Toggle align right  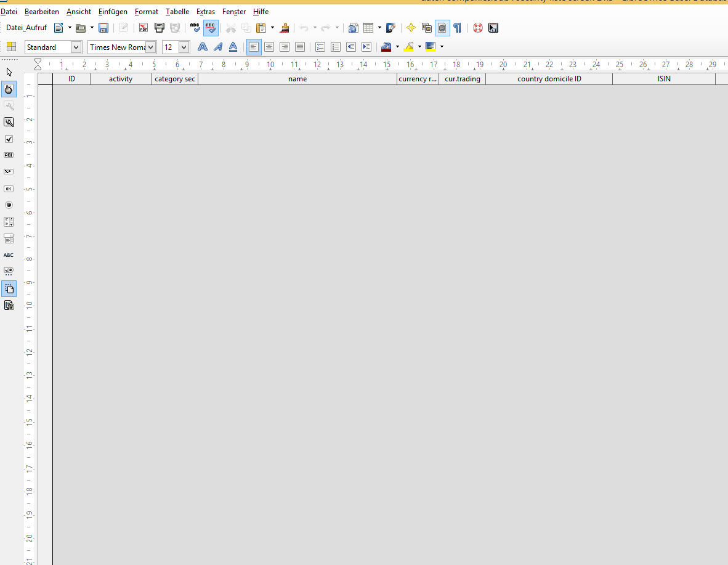(285, 47)
